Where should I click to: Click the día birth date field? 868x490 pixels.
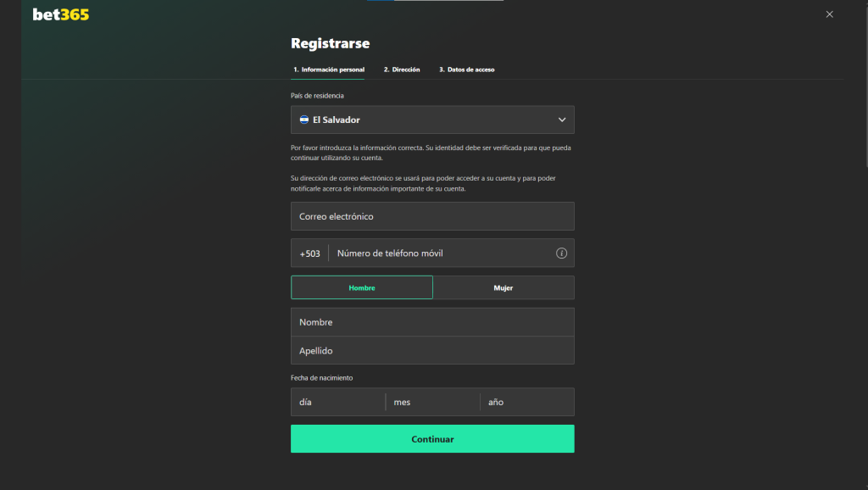(x=337, y=402)
